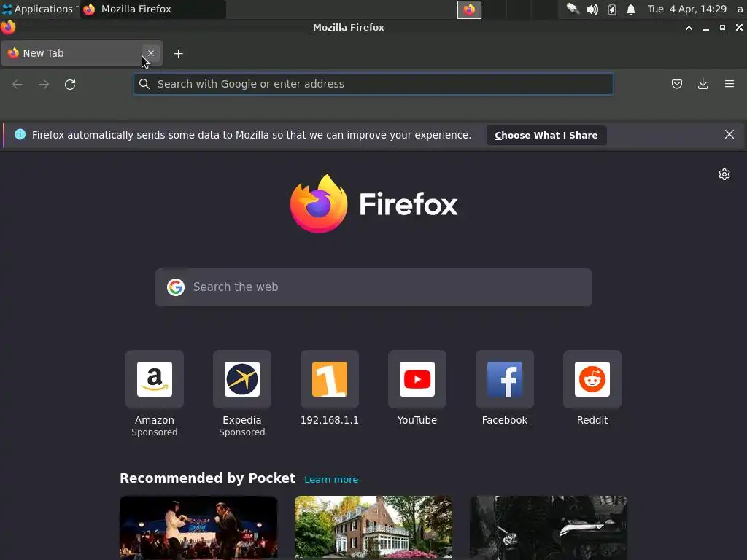This screenshot has height=560, width=747.
Task: Click the magnifier icon in address bar
Action: [144, 84]
